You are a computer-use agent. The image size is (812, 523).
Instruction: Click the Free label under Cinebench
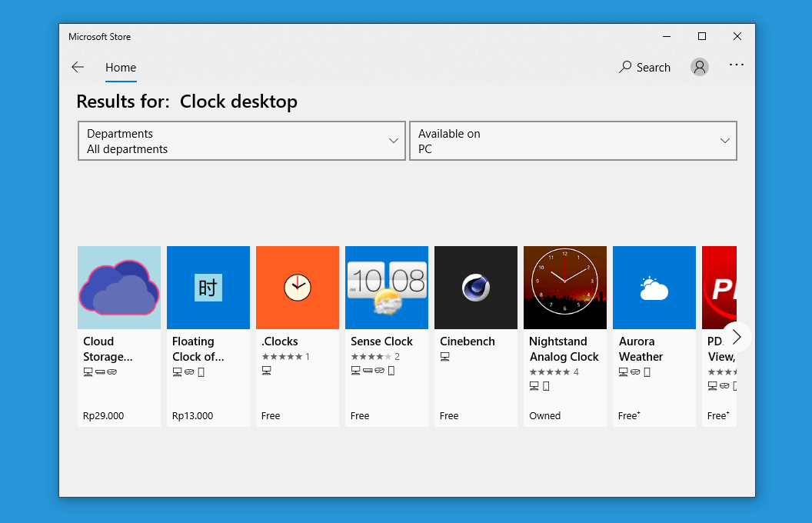click(x=449, y=416)
